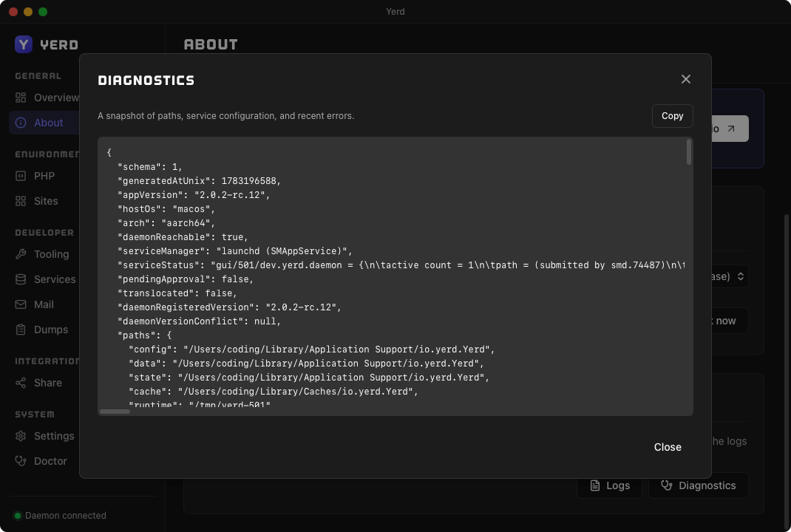Click the Dumps clipboard icon
791x532 pixels.
click(x=21, y=330)
